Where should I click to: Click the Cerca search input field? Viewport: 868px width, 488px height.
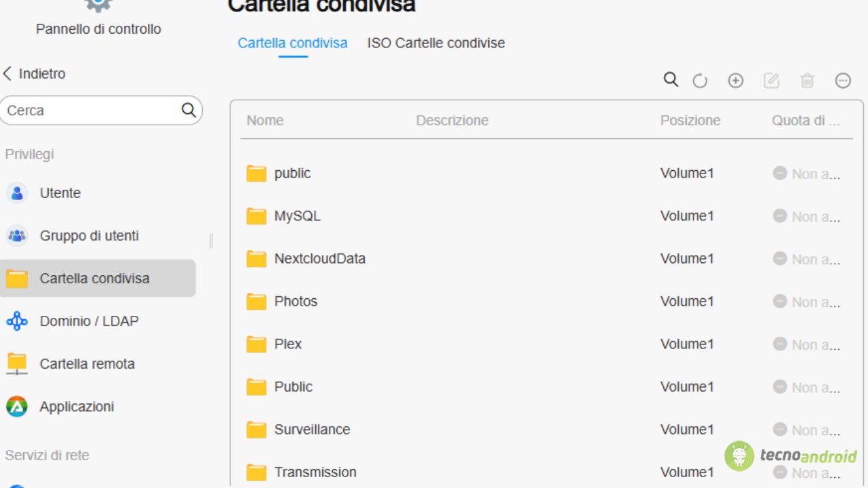[x=92, y=110]
